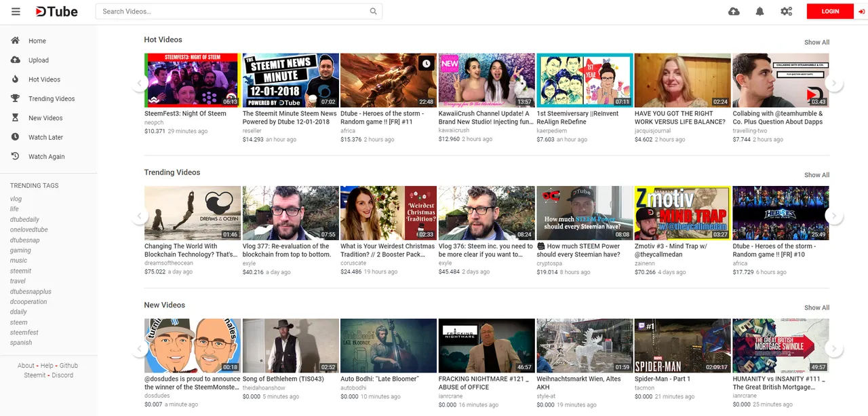Open New Videos in the sidebar
The image size is (868, 416).
[45, 117]
